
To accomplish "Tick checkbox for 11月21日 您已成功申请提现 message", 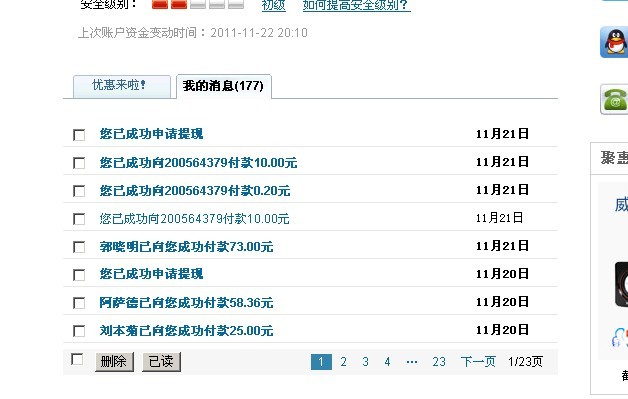I will [79, 135].
